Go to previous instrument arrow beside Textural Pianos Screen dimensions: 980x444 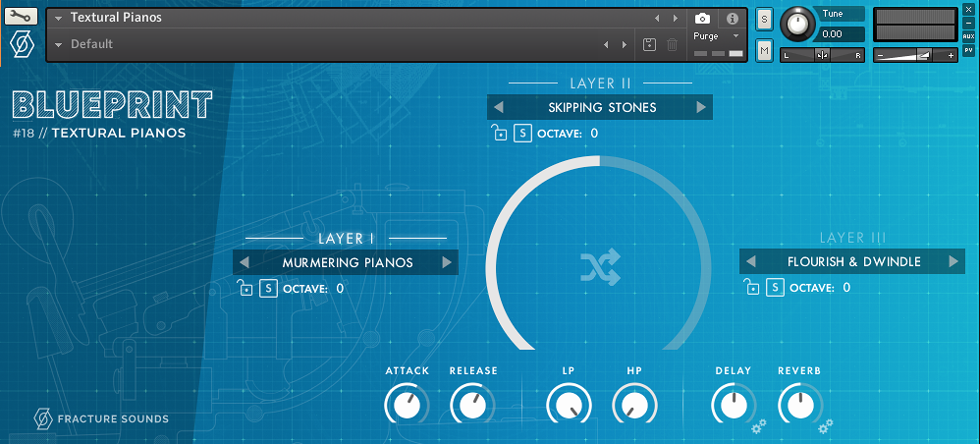[x=657, y=18]
